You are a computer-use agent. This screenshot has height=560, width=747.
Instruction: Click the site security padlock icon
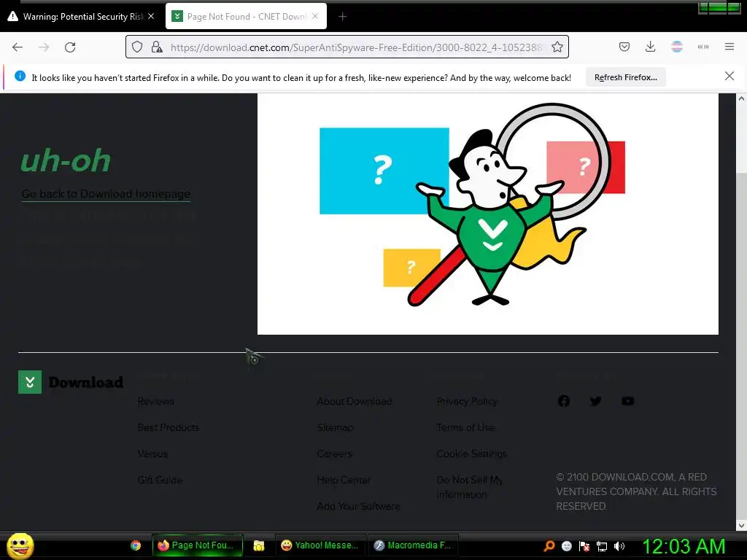click(x=157, y=47)
